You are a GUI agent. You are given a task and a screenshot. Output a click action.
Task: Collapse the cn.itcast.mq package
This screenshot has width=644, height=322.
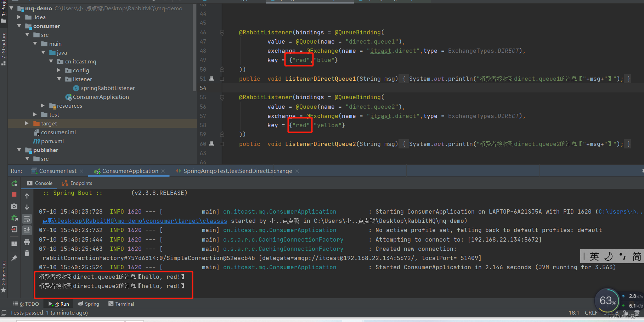(51, 61)
